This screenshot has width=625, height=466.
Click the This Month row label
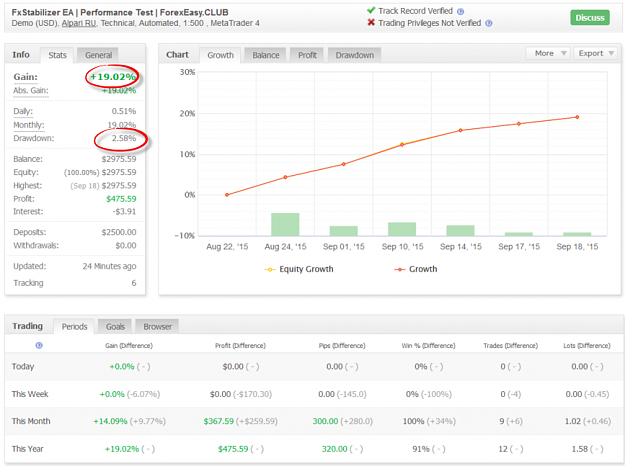(31, 421)
